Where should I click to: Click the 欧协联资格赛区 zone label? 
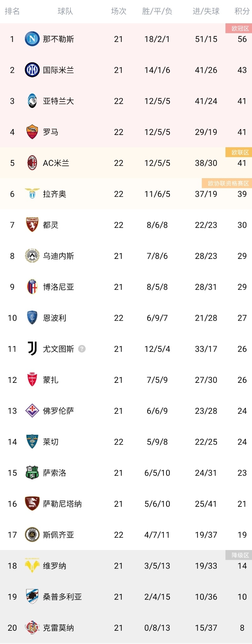pos(228,183)
